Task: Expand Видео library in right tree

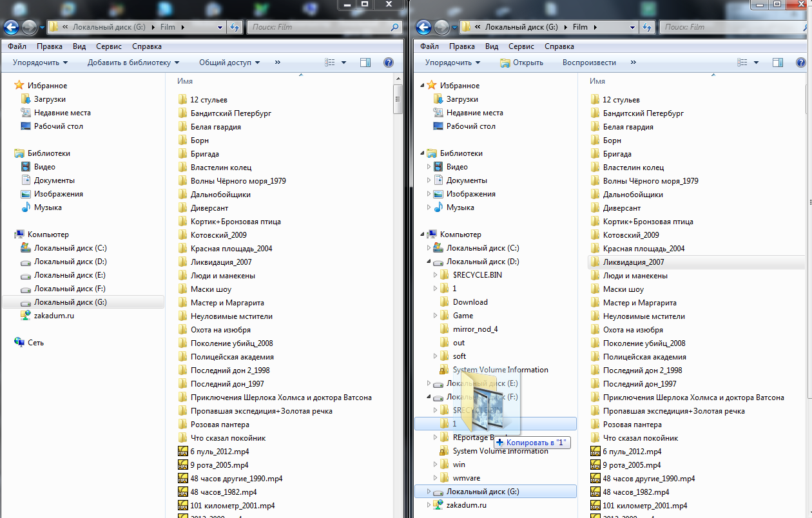Action: click(429, 167)
